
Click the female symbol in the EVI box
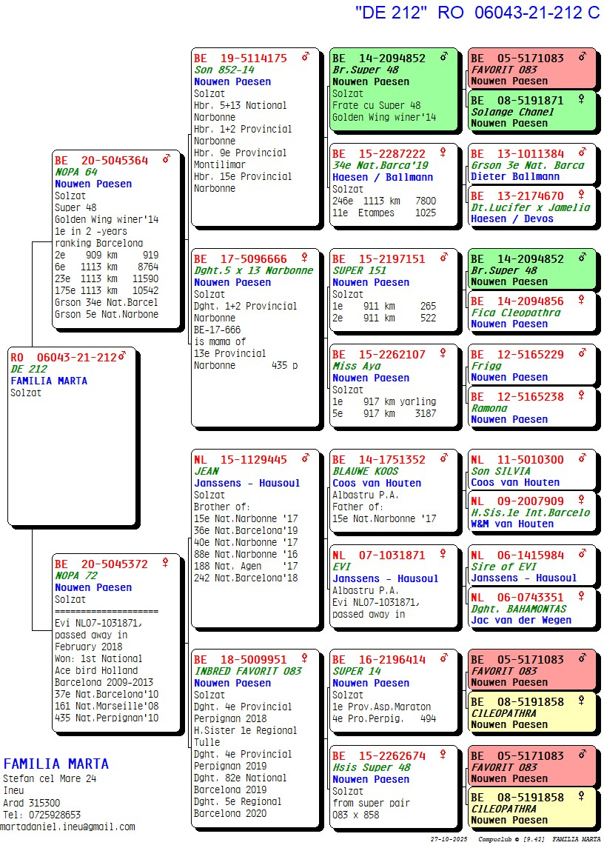[x=443, y=554]
